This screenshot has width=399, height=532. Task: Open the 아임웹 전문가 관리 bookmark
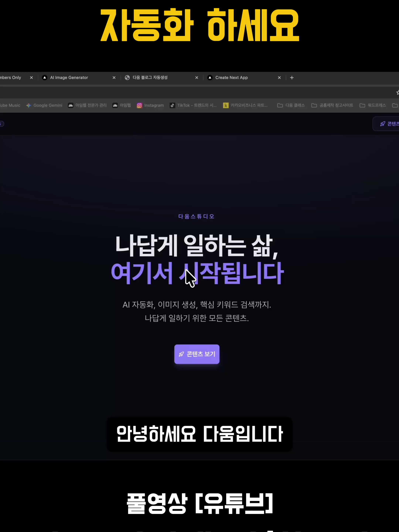pyautogui.click(x=87, y=105)
